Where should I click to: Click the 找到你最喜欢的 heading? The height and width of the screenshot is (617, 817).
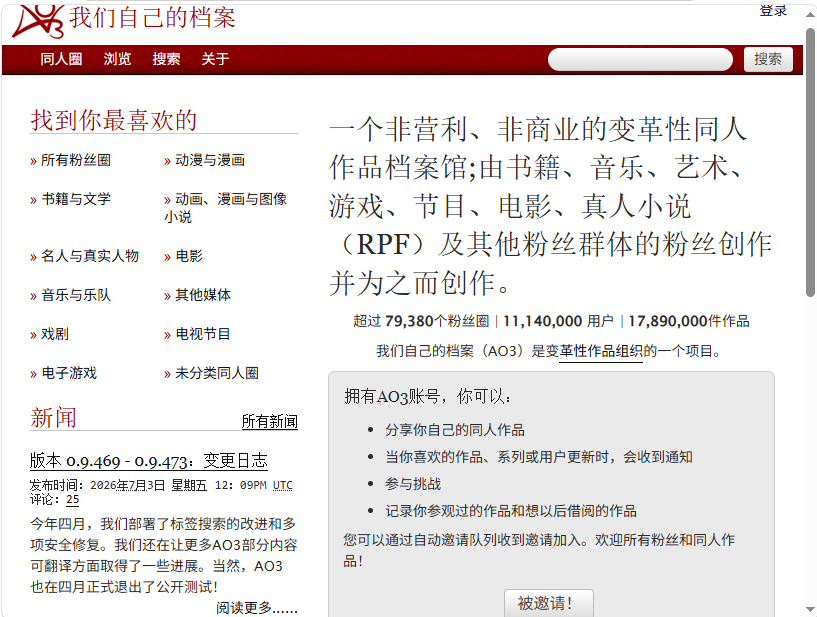(x=114, y=120)
